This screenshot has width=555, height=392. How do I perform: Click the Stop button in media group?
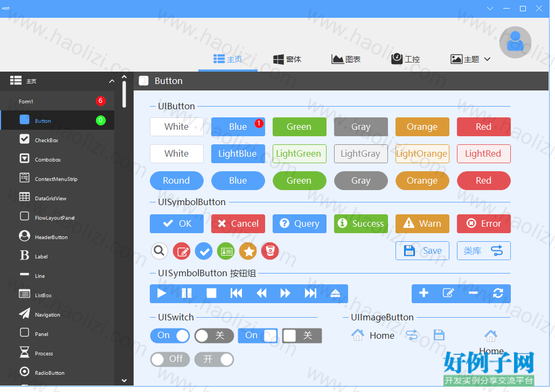coord(211,293)
